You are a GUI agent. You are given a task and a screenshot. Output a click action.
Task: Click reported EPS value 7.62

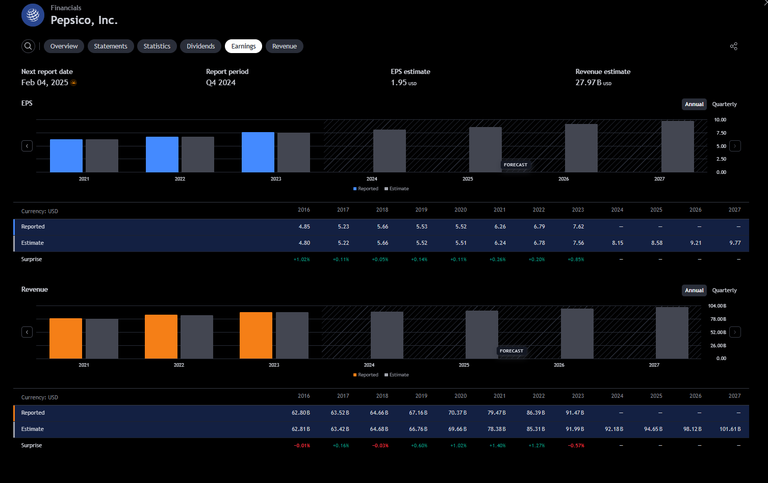pyautogui.click(x=578, y=227)
